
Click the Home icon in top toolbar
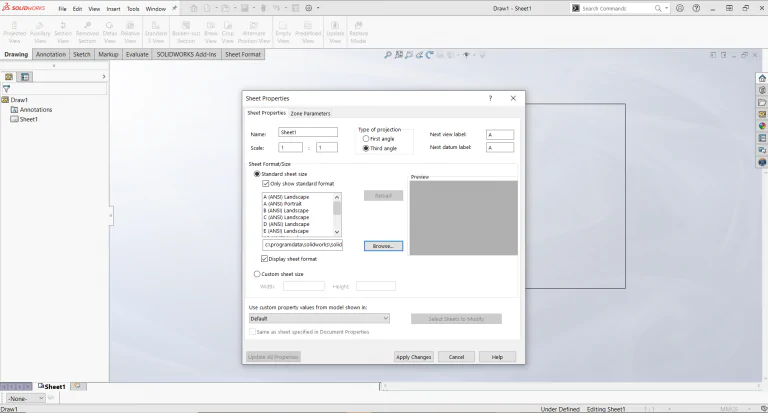194,8
